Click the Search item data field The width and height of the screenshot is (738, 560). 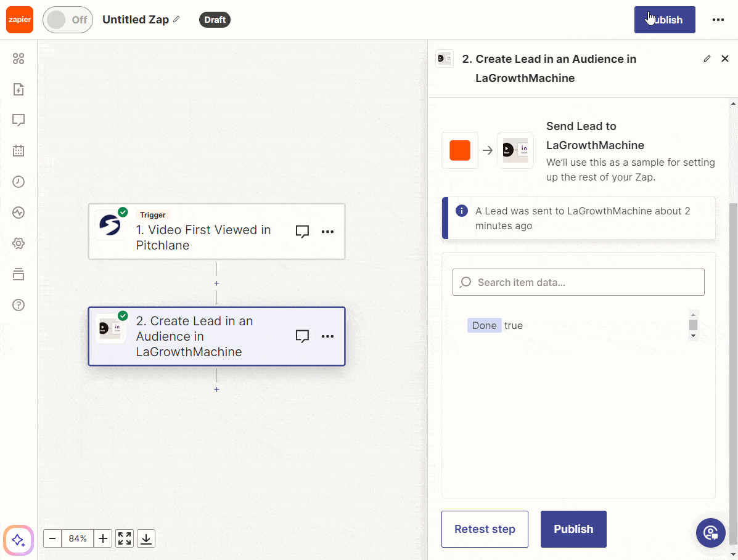(x=578, y=282)
